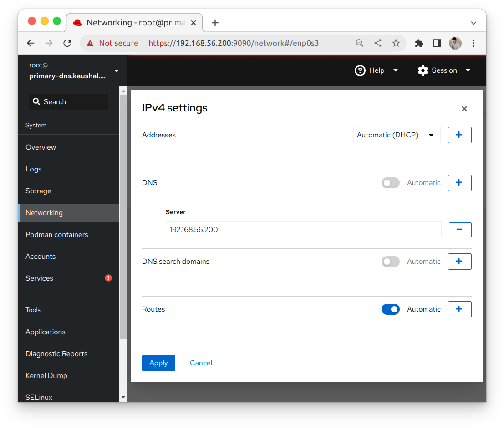Open the Help menu question mark icon
This screenshot has height=428, width=504.
[x=360, y=70]
